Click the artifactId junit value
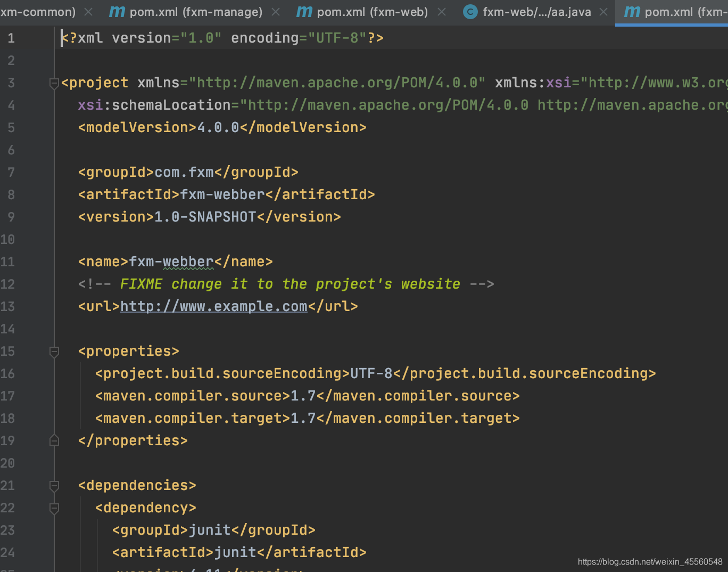 235,552
